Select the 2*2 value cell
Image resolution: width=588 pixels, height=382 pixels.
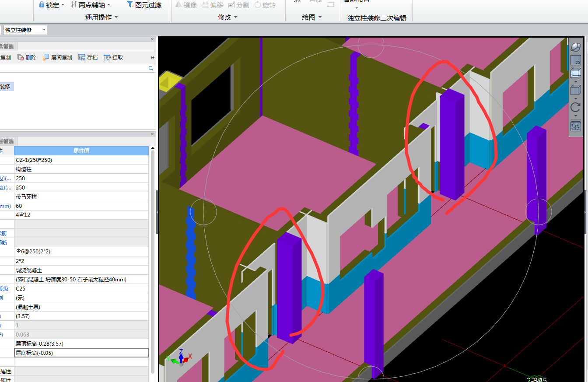click(81, 261)
